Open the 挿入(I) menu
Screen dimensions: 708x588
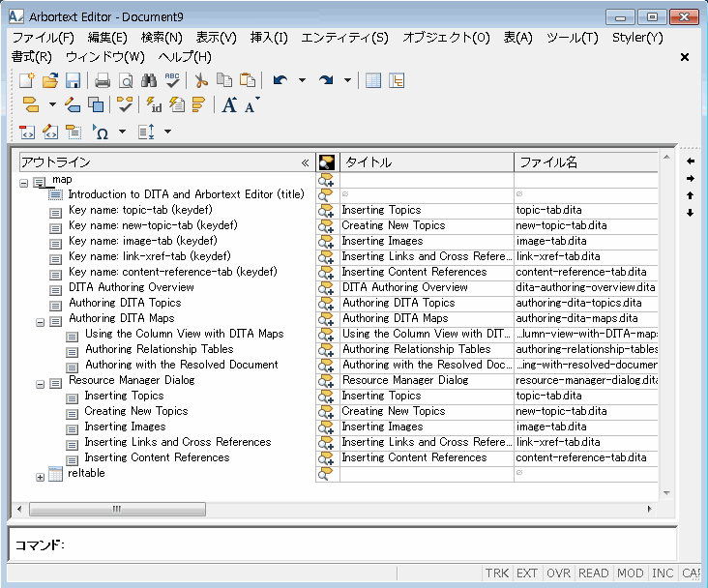269,38
